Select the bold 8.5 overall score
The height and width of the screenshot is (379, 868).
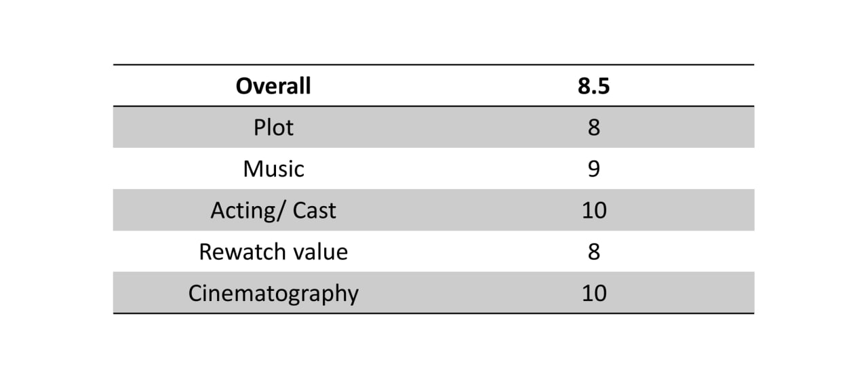[594, 86]
